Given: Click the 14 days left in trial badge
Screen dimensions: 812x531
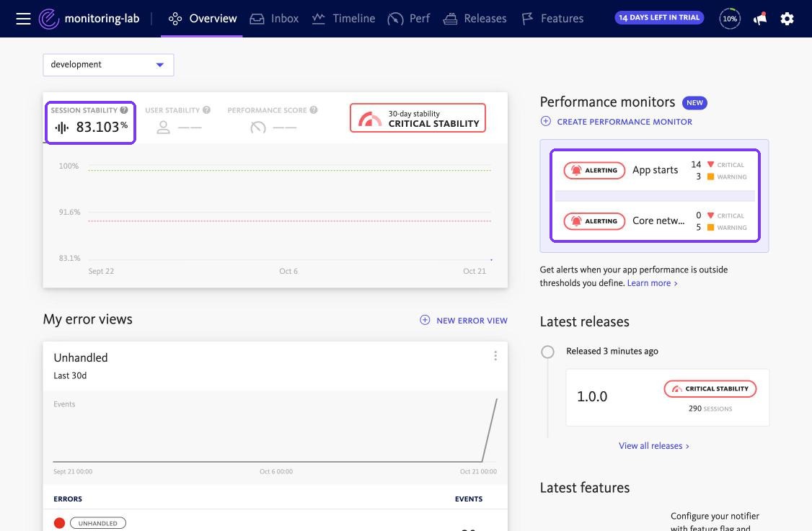Looking at the screenshot, I should 659,17.
